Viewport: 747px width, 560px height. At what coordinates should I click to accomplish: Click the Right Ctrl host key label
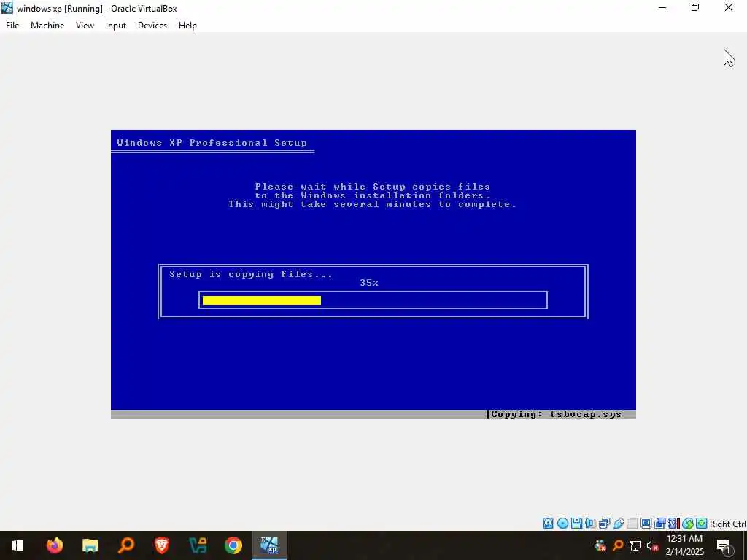pos(727,524)
